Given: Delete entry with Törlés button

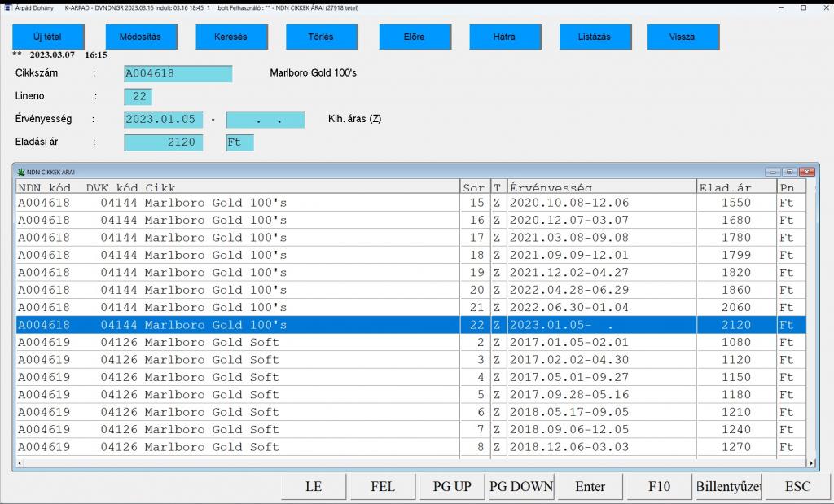Looking at the screenshot, I should 322,37.
